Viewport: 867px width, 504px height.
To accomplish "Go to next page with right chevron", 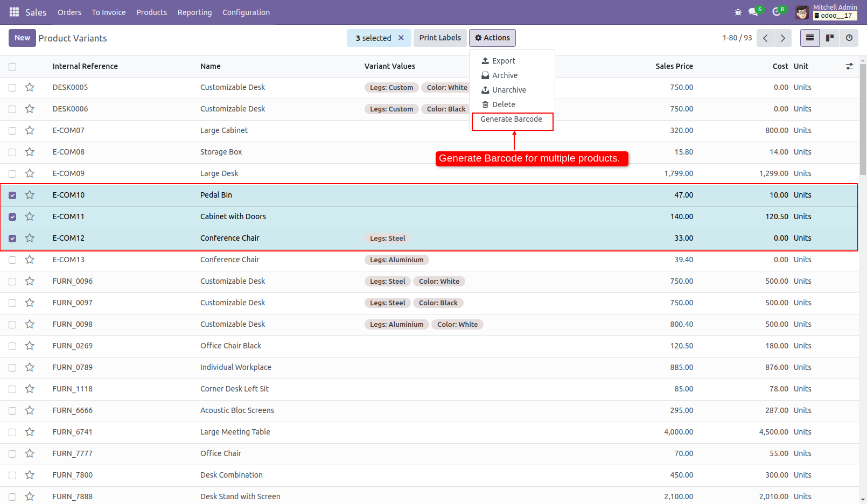I will point(783,38).
